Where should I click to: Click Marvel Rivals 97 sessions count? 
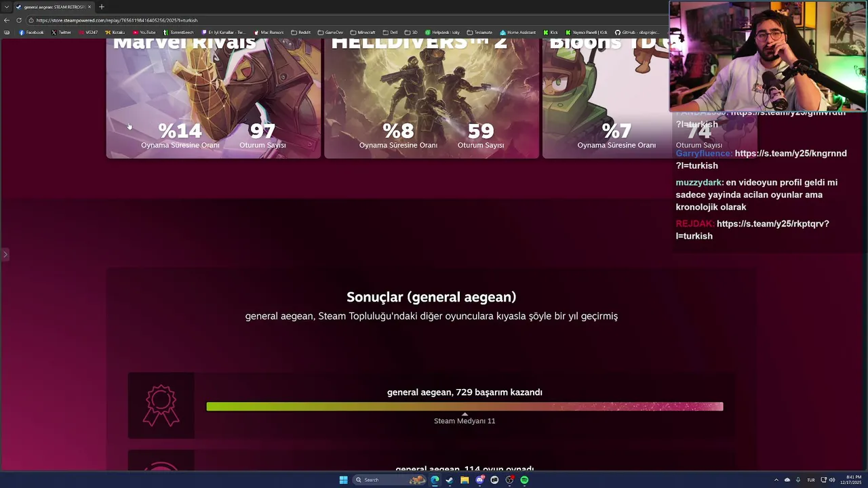click(x=262, y=130)
